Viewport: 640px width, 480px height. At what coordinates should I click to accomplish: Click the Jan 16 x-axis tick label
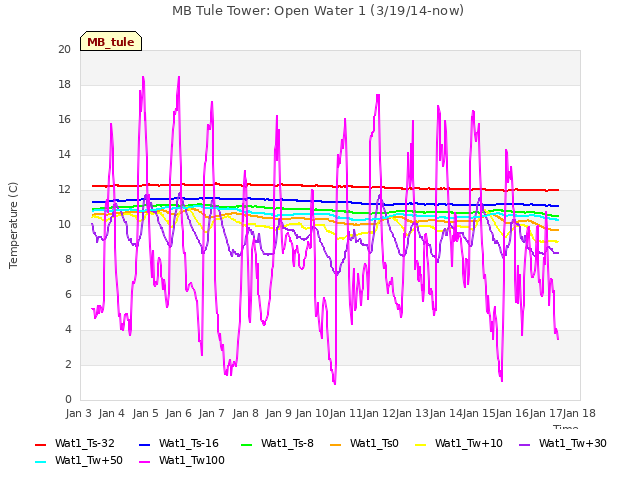[x=512, y=413]
